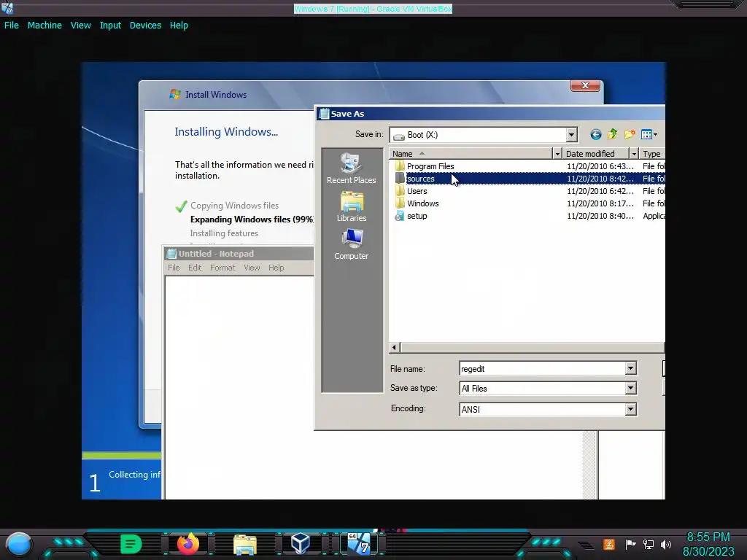
Task: Open Recent Places in the Save As sidebar
Action: pos(351,168)
